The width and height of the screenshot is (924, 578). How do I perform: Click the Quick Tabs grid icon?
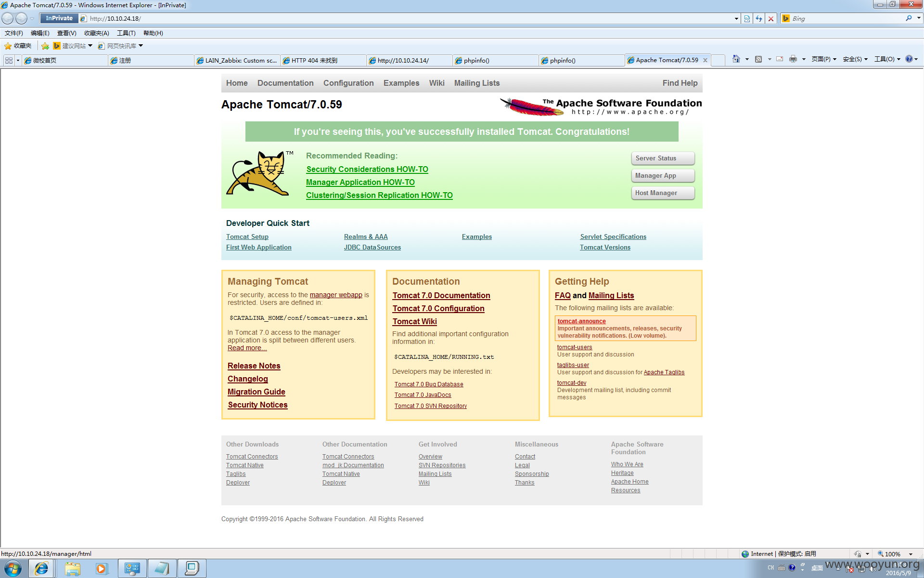pos(9,60)
